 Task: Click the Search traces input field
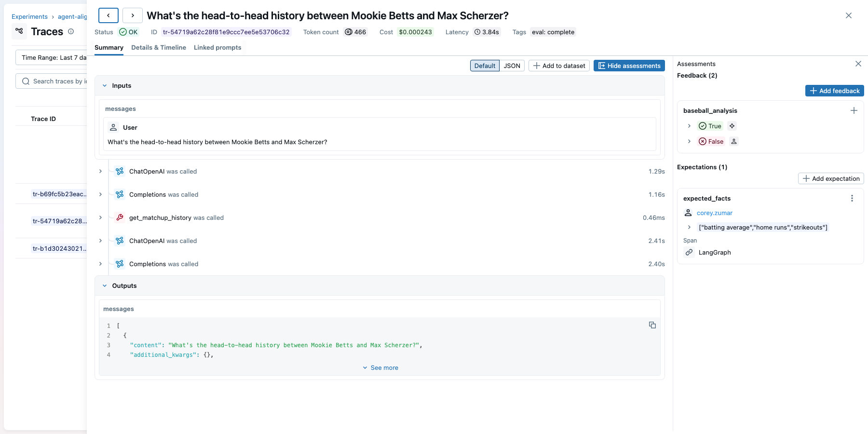click(x=58, y=81)
